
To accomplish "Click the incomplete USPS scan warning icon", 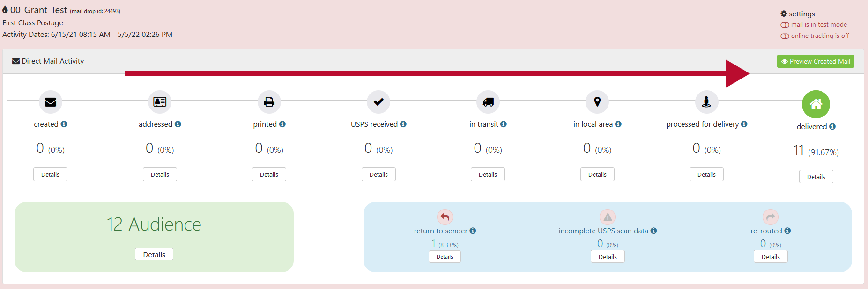I will pyautogui.click(x=608, y=217).
